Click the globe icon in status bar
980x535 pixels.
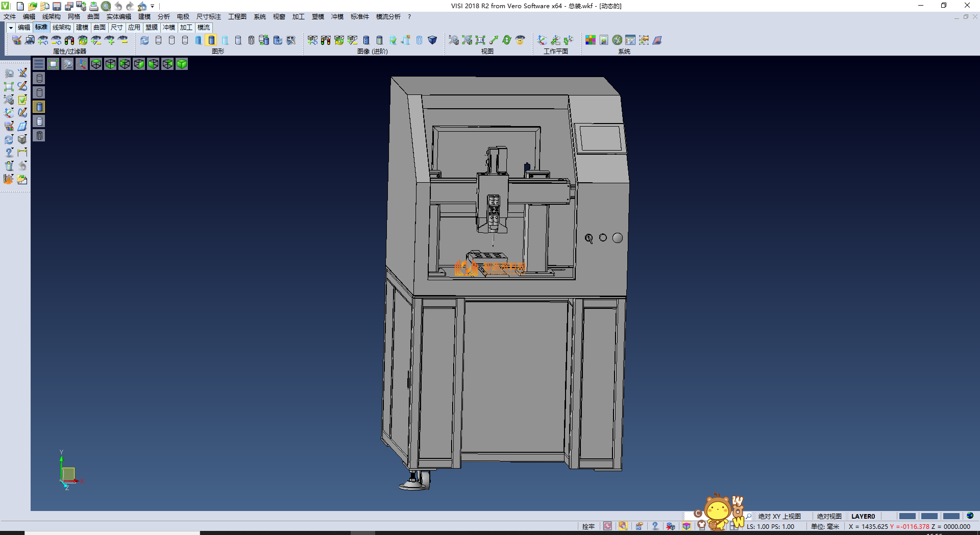(970, 516)
